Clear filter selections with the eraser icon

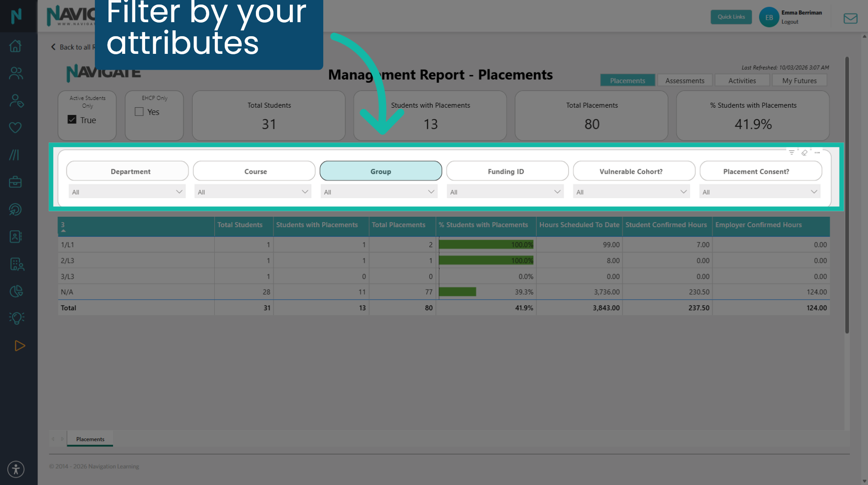[x=805, y=152]
